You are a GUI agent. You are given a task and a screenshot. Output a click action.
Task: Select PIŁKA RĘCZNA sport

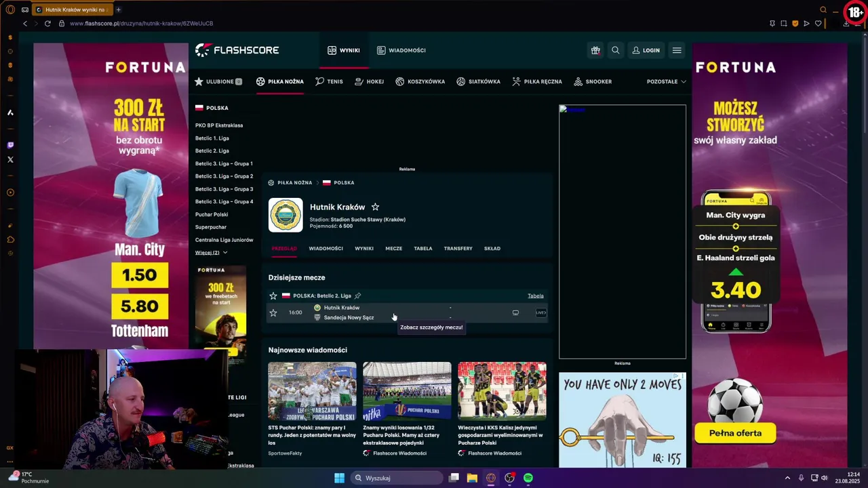537,81
